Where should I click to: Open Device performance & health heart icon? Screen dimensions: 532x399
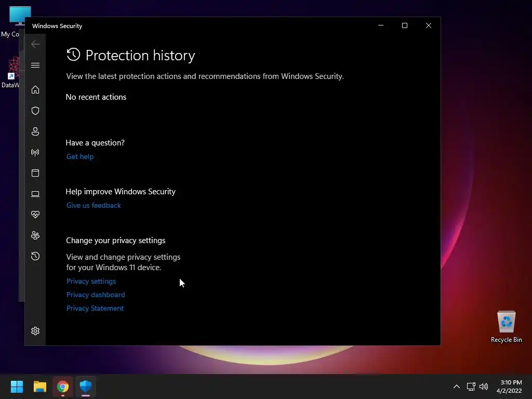(x=35, y=215)
